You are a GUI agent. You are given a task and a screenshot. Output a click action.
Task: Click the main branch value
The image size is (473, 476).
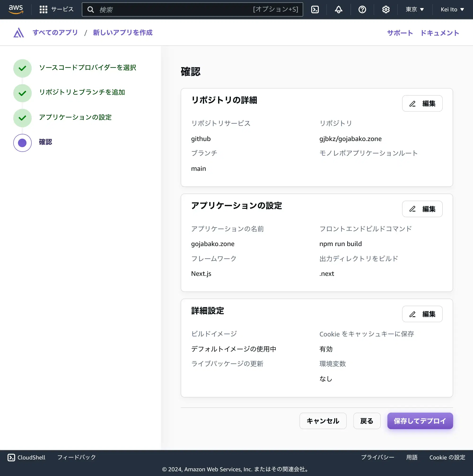click(199, 169)
